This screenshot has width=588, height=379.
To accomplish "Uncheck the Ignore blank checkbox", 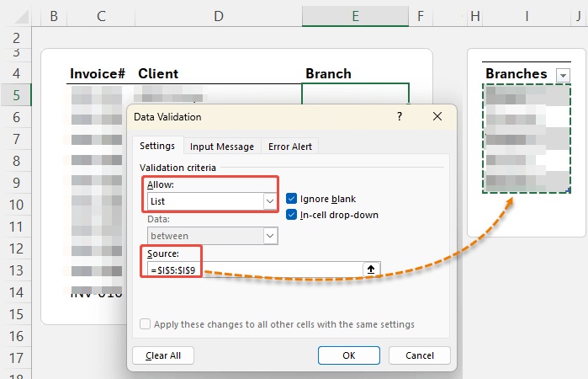I will 291,198.
